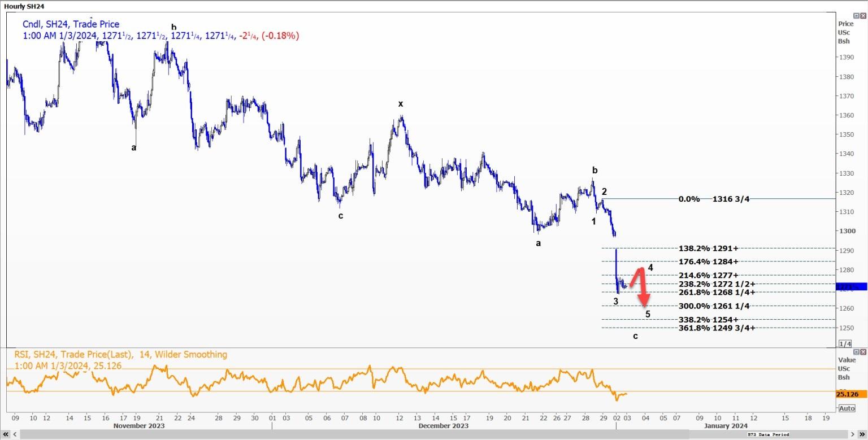Click the 1300 price axis label
Image resolution: width=868 pixels, height=440 pixels.
coord(847,231)
